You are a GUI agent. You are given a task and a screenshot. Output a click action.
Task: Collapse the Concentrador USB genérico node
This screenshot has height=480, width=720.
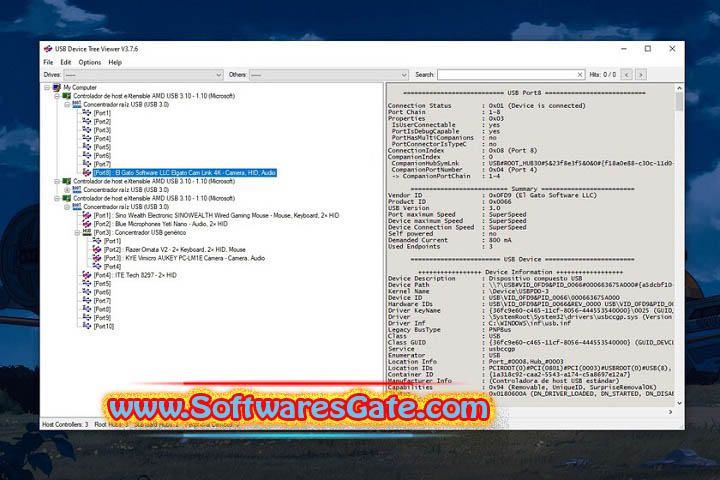click(77, 233)
